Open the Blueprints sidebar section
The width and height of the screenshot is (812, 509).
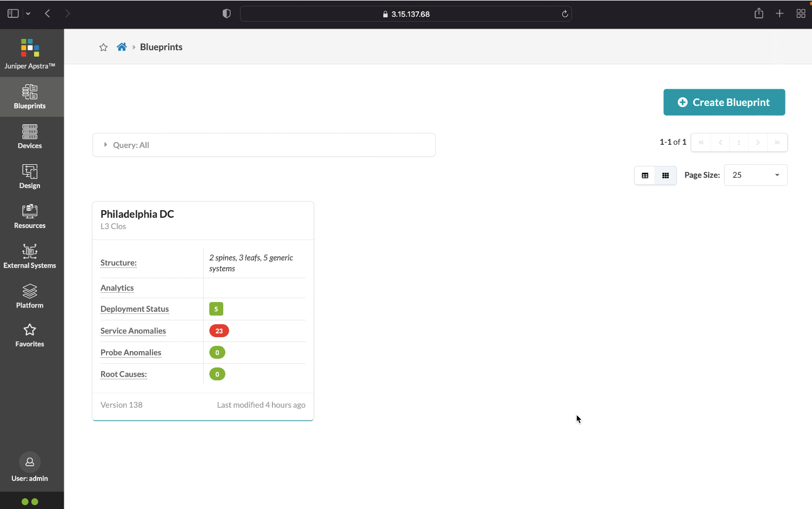tap(30, 97)
